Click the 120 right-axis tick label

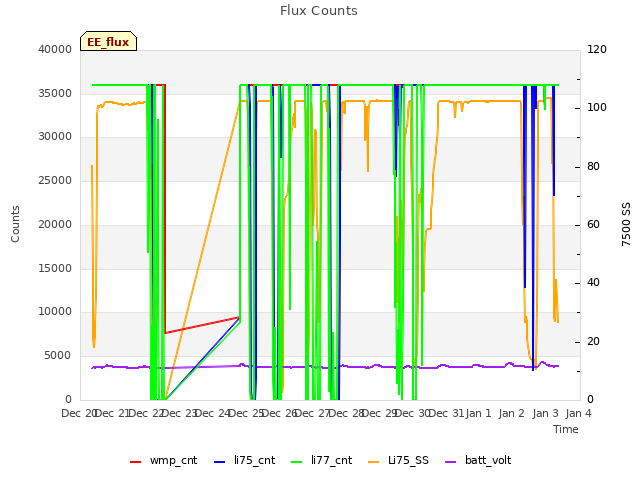tap(597, 49)
